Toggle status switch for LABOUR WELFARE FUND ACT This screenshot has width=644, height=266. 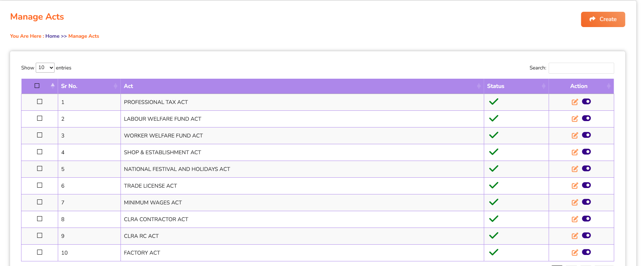click(x=586, y=118)
